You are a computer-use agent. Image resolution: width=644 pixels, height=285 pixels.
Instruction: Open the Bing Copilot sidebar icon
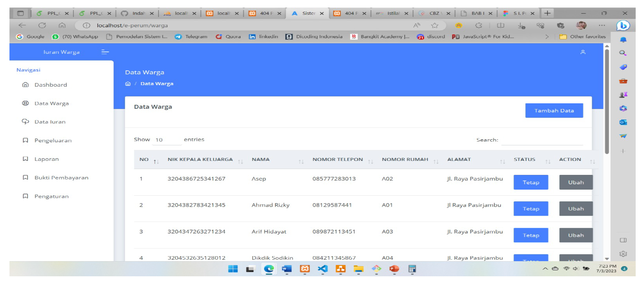[623, 25]
